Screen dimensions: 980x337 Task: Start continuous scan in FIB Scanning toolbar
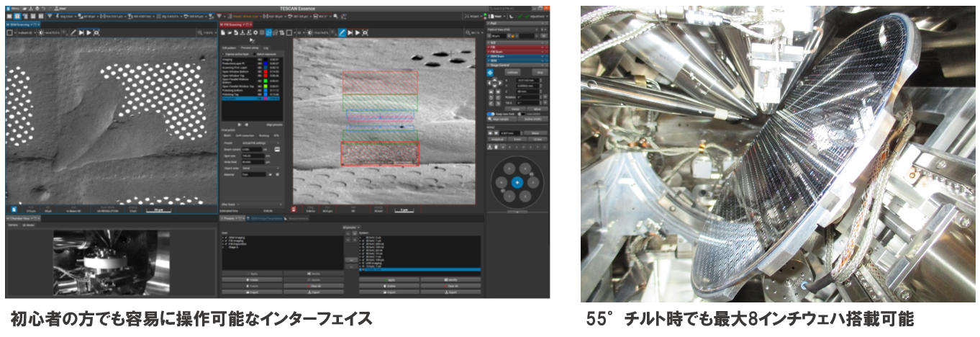[358, 32]
